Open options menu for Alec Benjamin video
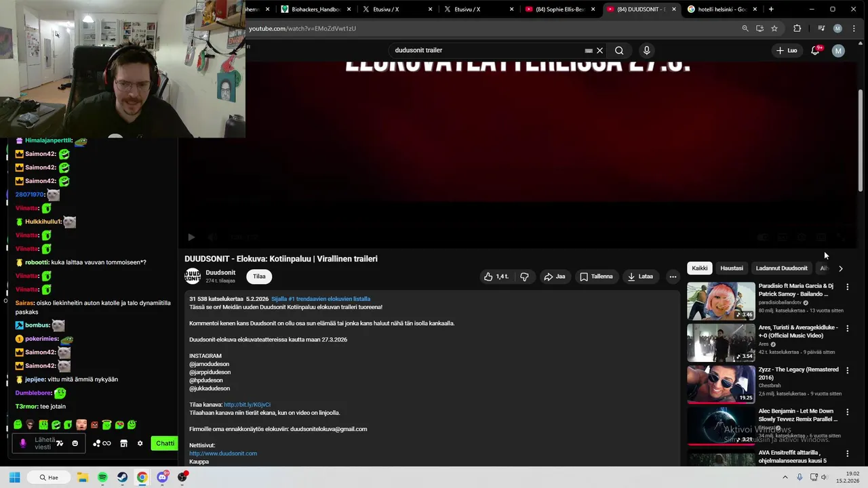This screenshot has height=488, width=868. 847,411
